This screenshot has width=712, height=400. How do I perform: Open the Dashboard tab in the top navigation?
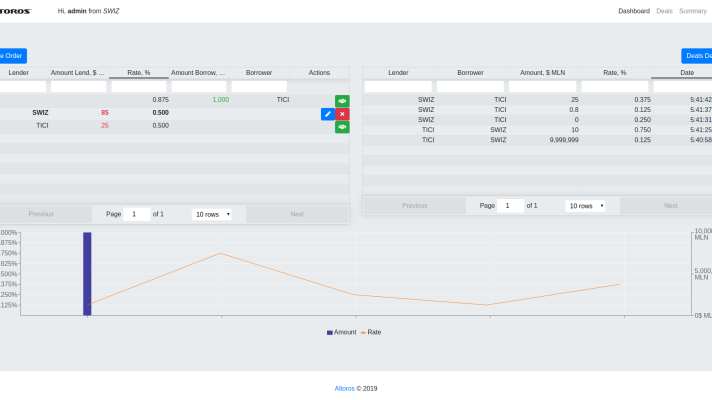pyautogui.click(x=633, y=11)
